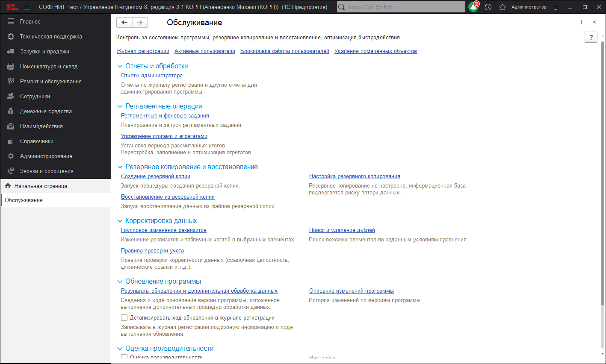The width and height of the screenshot is (606, 364).
Task: Open the help question mark button
Action: coord(591,38)
